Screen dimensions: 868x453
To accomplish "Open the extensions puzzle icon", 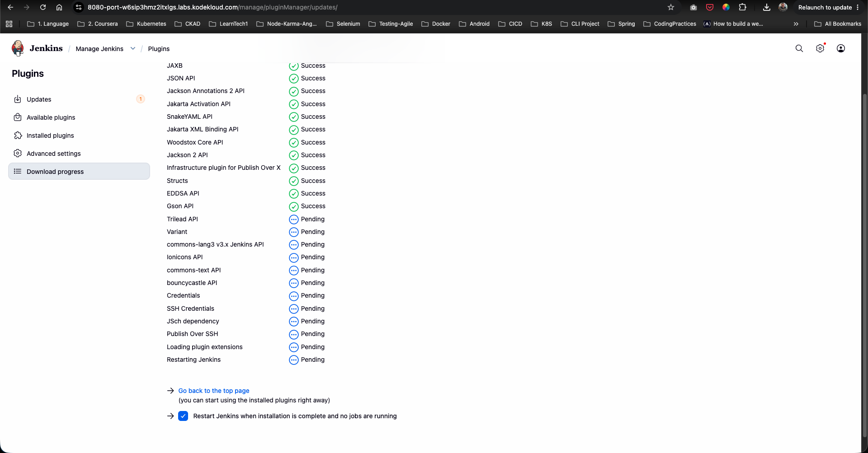I will pos(742,7).
